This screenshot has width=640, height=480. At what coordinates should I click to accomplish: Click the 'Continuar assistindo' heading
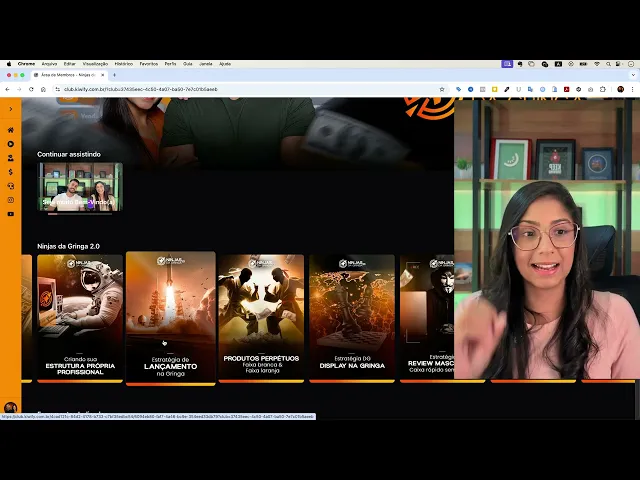coord(69,154)
